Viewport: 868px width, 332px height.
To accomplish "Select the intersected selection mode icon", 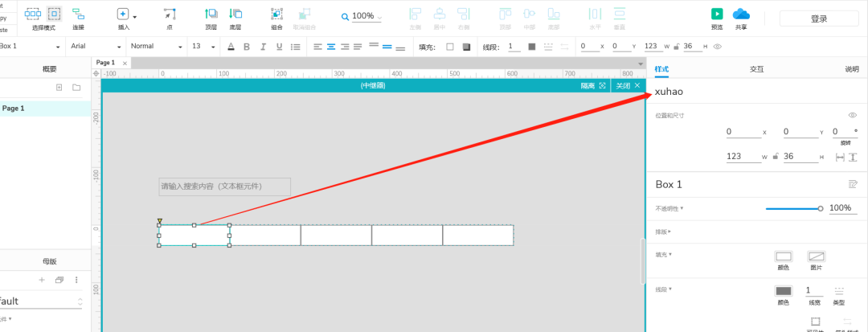I will pyautogui.click(x=33, y=14).
